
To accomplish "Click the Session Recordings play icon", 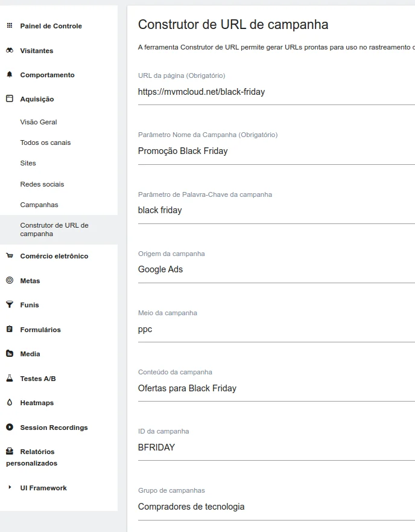I will coord(9,428).
